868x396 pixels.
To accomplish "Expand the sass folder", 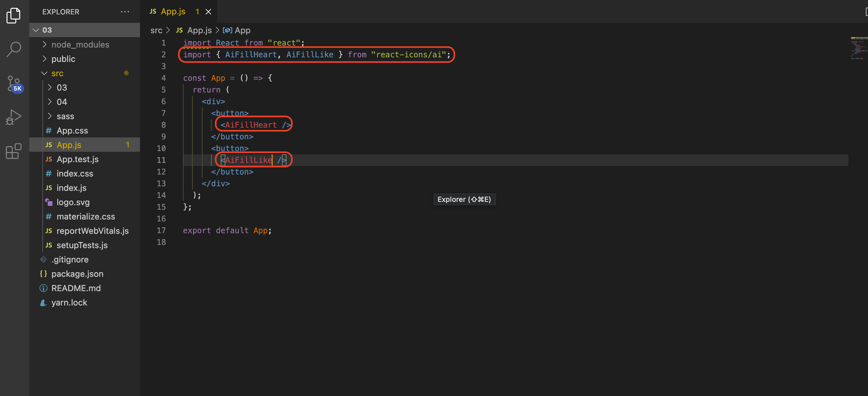I will (65, 116).
